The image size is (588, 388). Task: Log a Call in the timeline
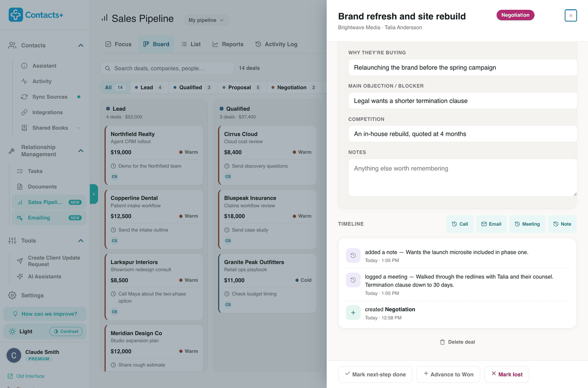click(x=460, y=224)
